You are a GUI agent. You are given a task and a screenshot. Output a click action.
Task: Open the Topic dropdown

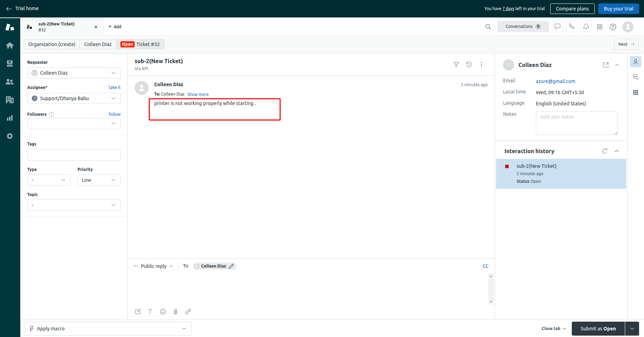[x=74, y=205]
